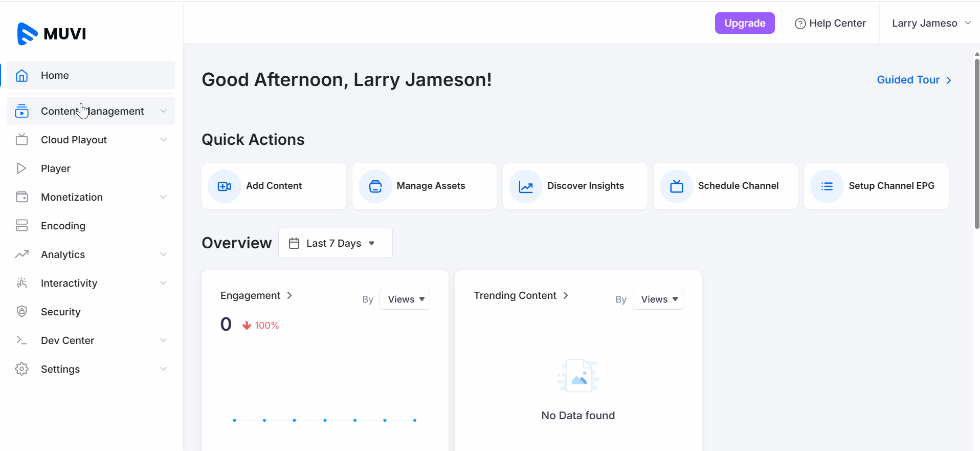Click the Manage Assets icon
The height and width of the screenshot is (451, 980).
click(375, 186)
